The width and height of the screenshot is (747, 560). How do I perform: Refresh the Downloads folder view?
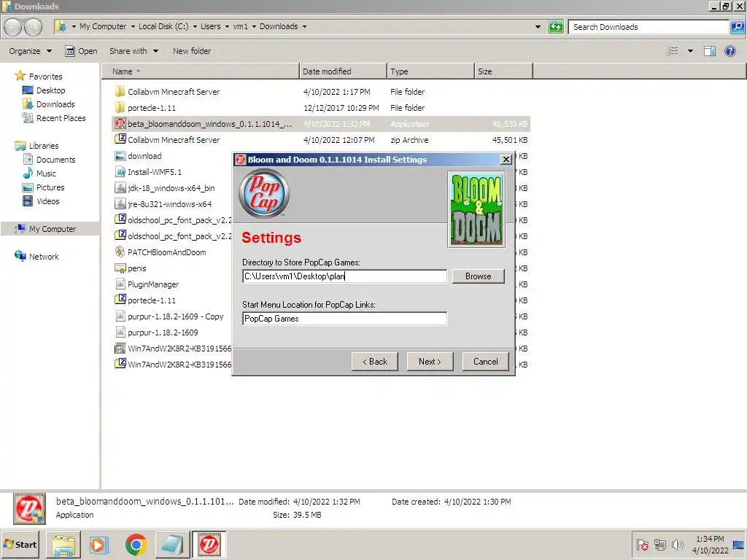(556, 27)
